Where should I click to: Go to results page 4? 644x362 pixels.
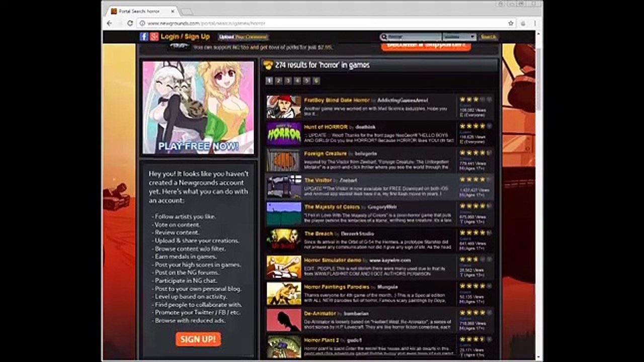297,80
